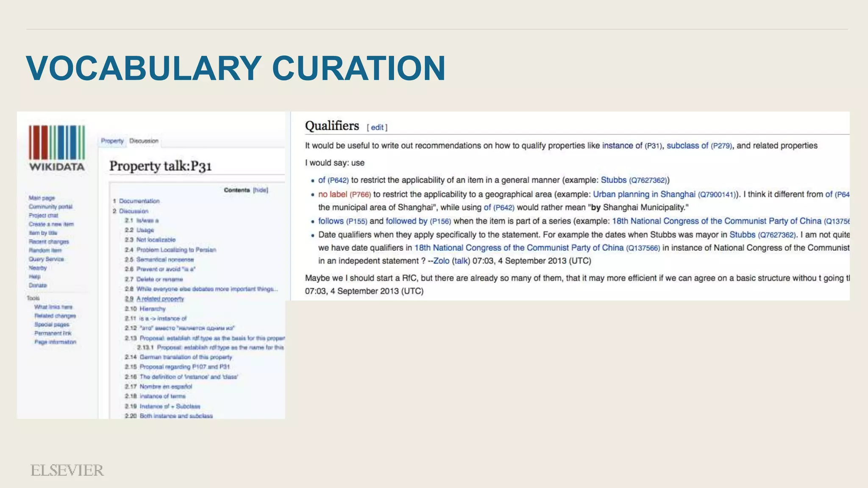Jump to contents entry 2 Discussion
This screenshot has width=868, height=488.
131,211
